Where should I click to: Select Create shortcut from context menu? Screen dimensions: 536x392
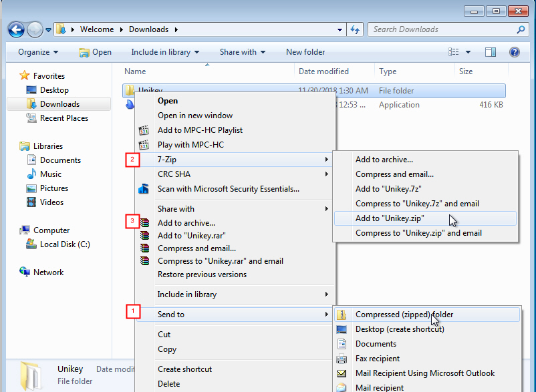(x=184, y=369)
